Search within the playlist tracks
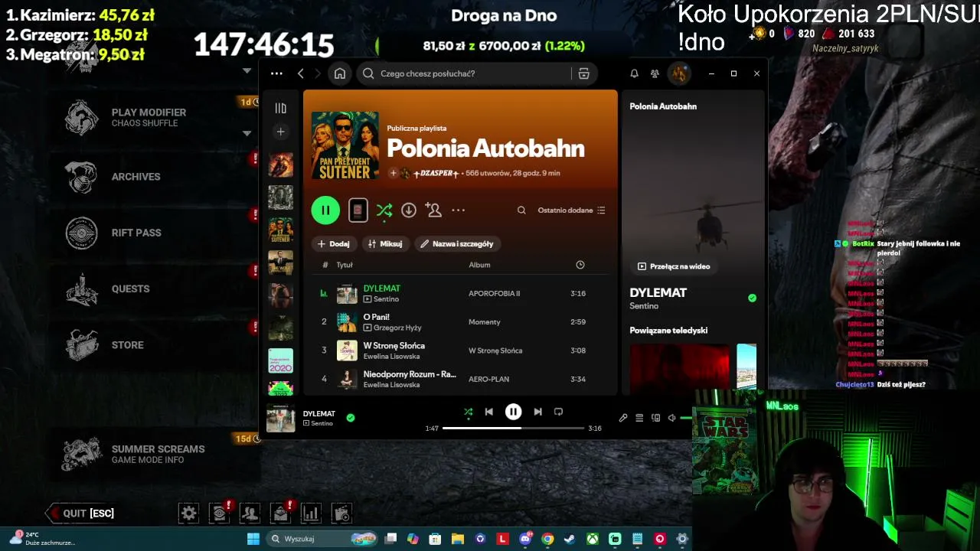The width and height of the screenshot is (980, 551). pos(521,210)
